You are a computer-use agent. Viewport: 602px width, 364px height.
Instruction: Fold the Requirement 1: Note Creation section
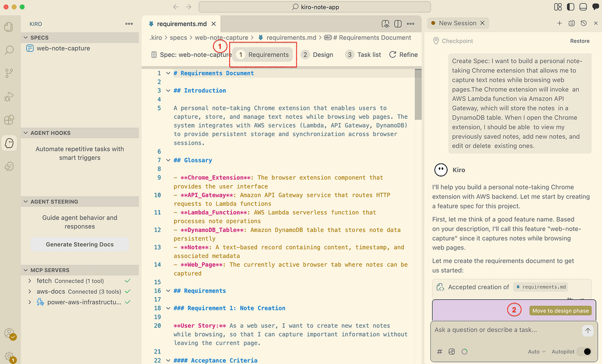pyautogui.click(x=168, y=308)
